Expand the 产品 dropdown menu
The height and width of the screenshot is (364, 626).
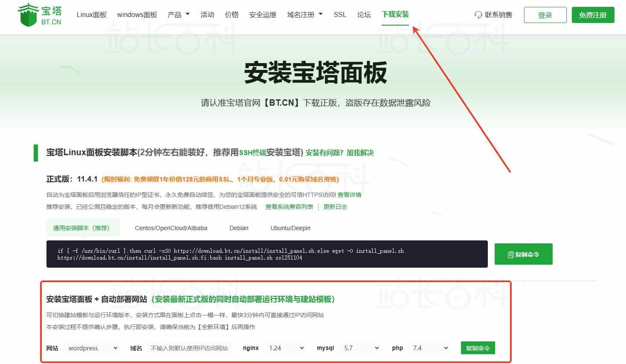179,14
